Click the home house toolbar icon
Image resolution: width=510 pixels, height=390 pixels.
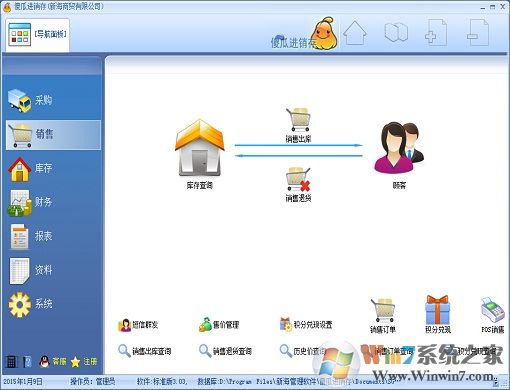pos(355,33)
